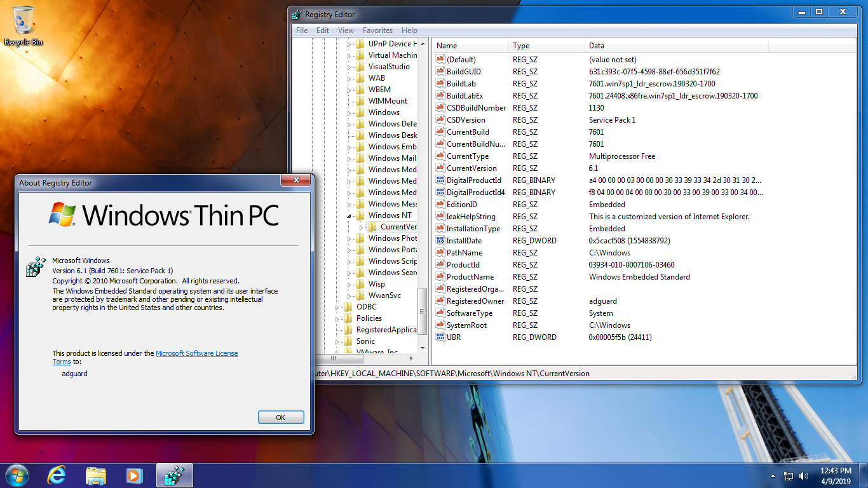Viewport: 868px width, 488px height.
Task: Select the UBR DWORD value icon
Action: coord(440,337)
